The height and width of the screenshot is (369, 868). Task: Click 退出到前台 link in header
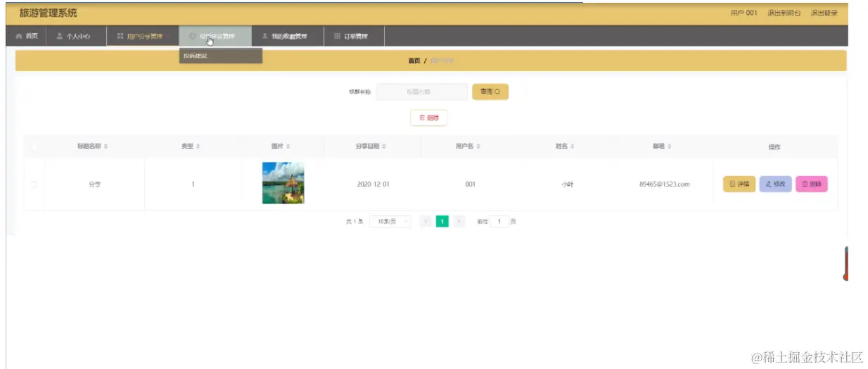(784, 13)
